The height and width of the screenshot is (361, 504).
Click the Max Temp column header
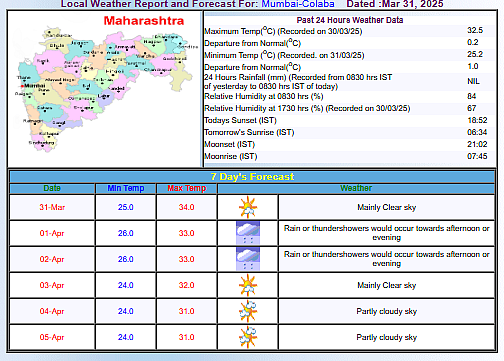(187, 188)
